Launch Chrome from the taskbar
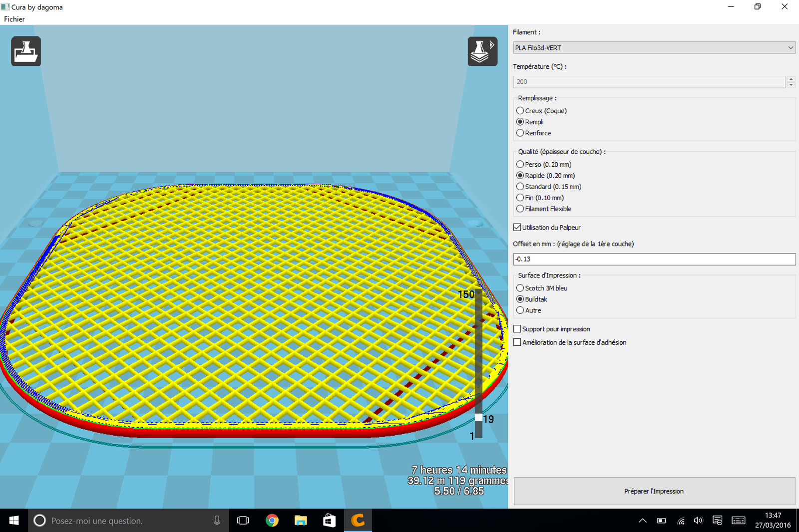Image resolution: width=799 pixels, height=532 pixels. click(272, 521)
